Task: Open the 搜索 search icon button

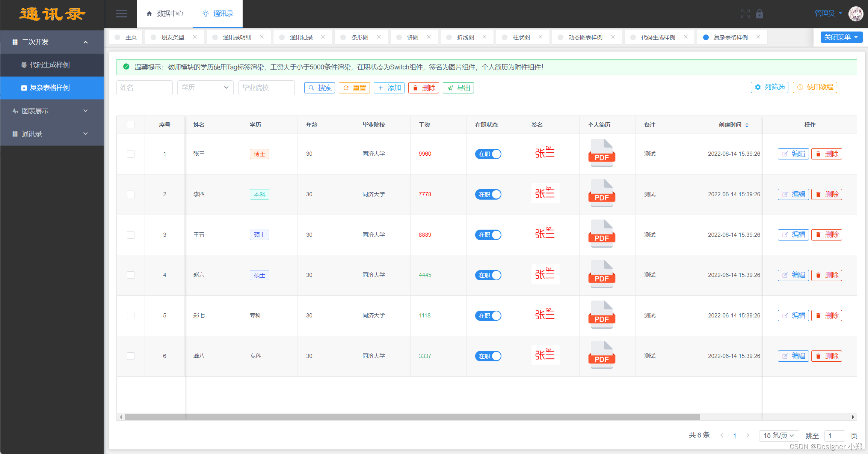Action: [319, 87]
